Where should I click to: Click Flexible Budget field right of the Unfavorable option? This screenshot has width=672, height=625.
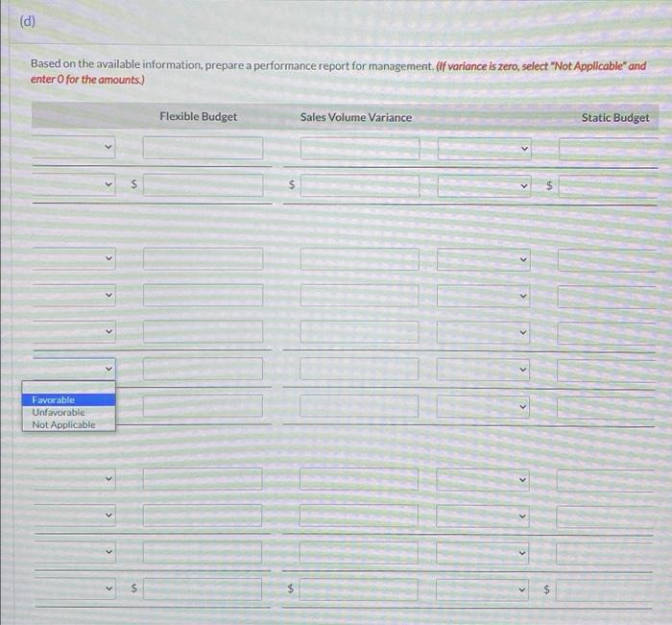point(203,406)
